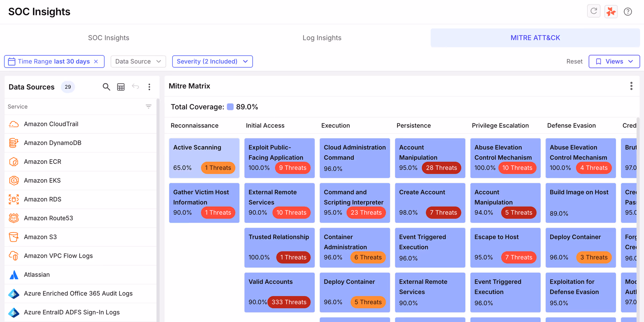Viewport: 644px width, 322px height.
Task: Click the Amazon RDS icon
Action: [x=14, y=199]
